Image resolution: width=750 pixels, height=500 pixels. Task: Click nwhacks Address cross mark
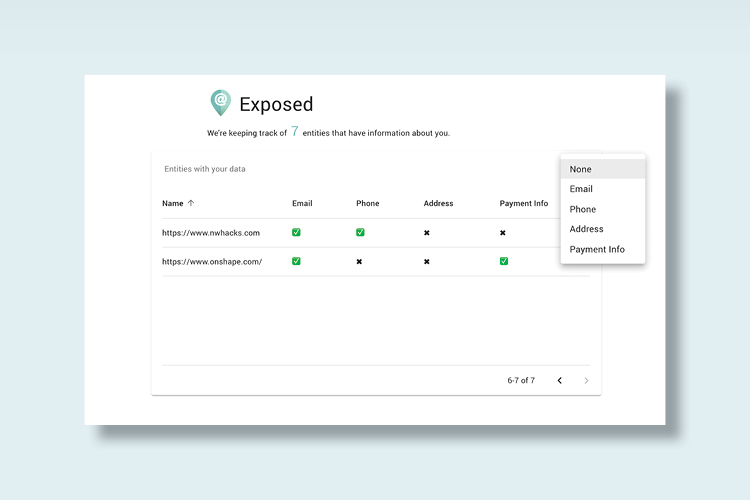427,233
